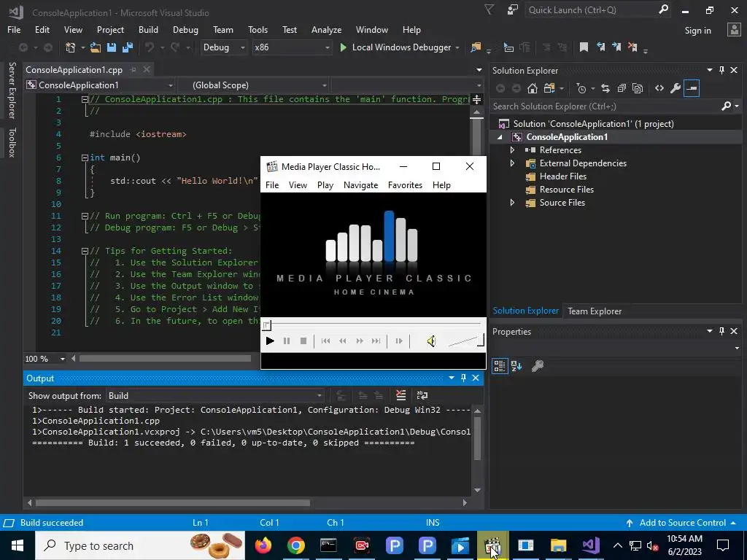The image size is (747, 560).
Task: Open the x86 platform dropdown
Action: click(292, 47)
